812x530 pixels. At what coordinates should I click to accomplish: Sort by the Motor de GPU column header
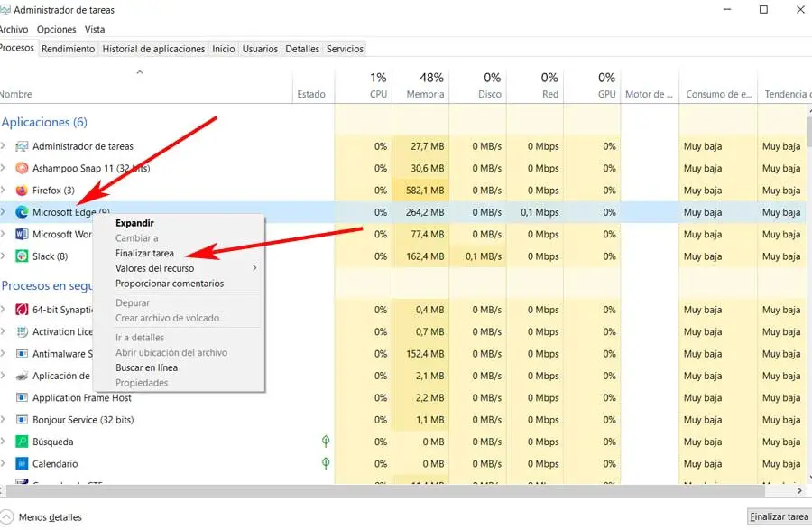(650, 86)
